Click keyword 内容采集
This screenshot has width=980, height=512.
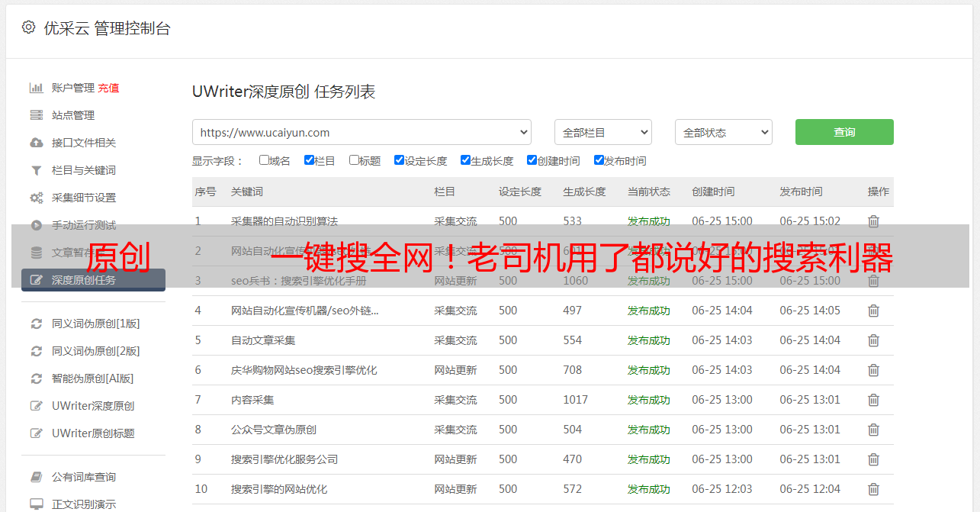coord(252,400)
